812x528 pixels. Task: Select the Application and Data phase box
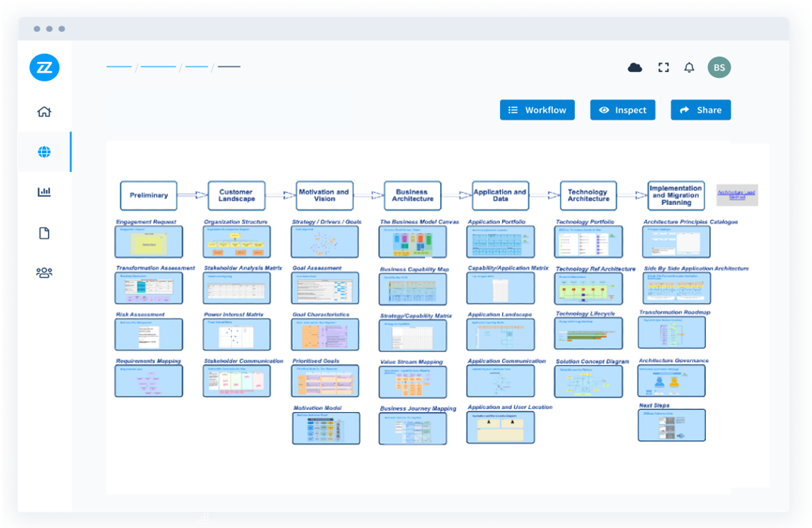[500, 195]
